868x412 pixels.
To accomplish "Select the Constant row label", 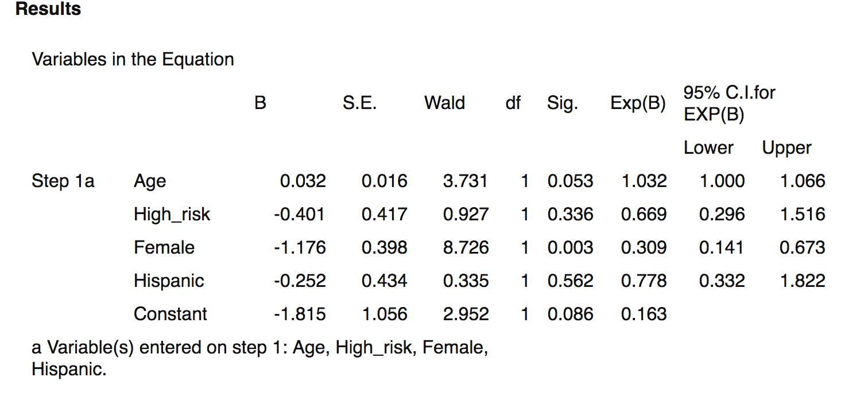I will [x=170, y=314].
